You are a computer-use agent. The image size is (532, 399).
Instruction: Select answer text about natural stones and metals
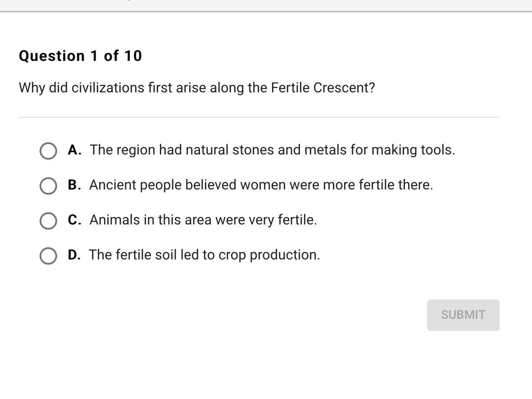tap(272, 150)
